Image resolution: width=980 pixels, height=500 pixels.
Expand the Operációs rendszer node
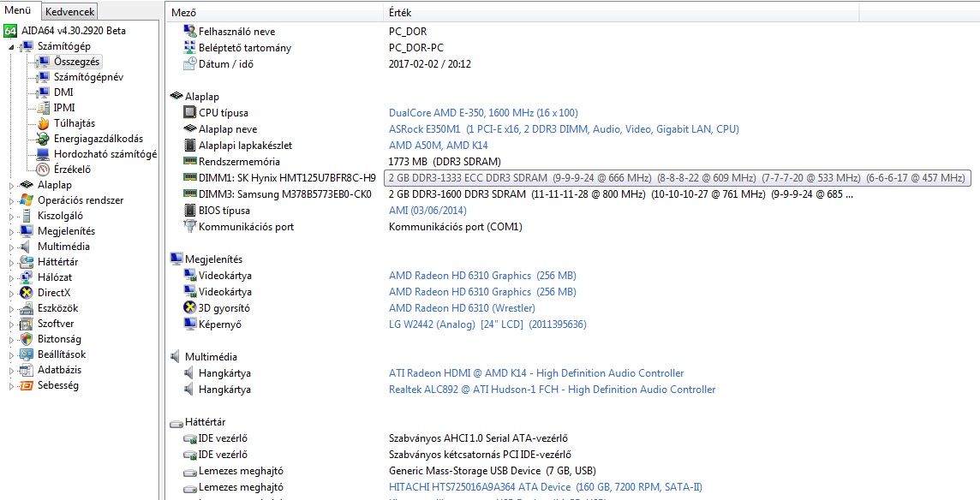coord(11,201)
